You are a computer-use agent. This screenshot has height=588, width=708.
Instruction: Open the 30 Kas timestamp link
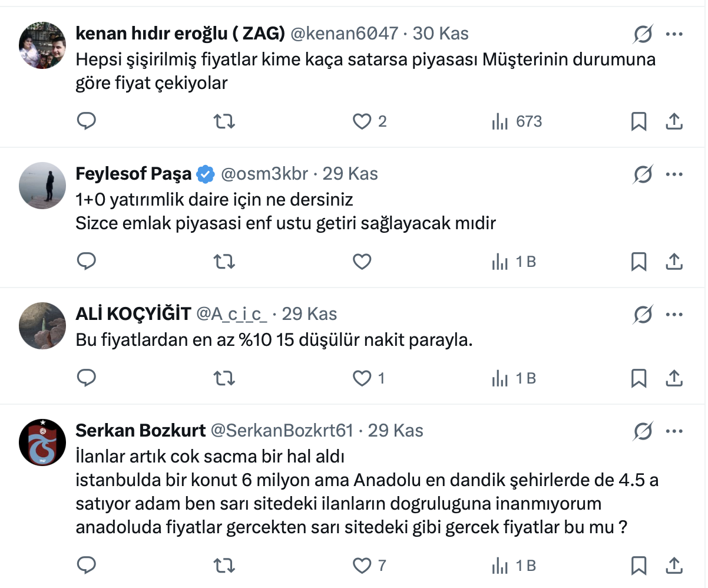point(441,34)
